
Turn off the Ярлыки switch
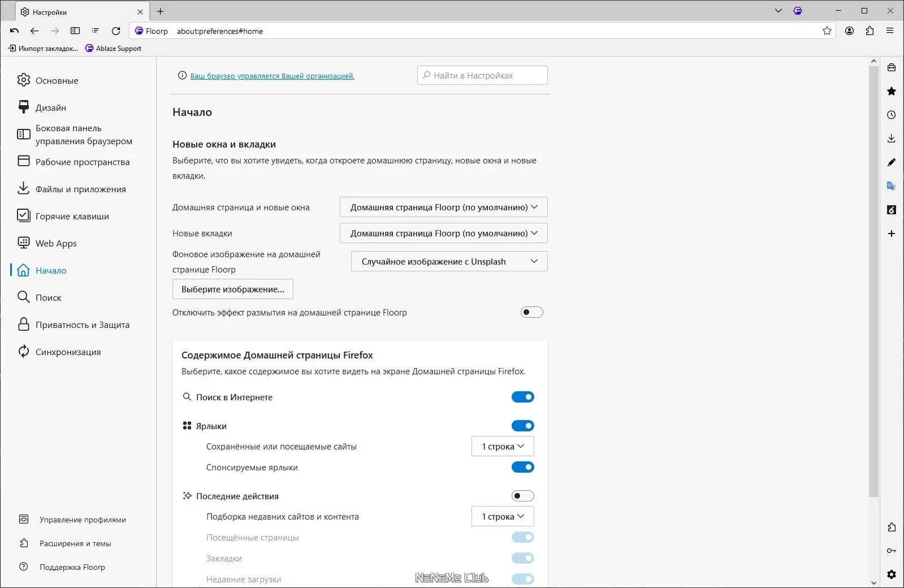coord(523,426)
